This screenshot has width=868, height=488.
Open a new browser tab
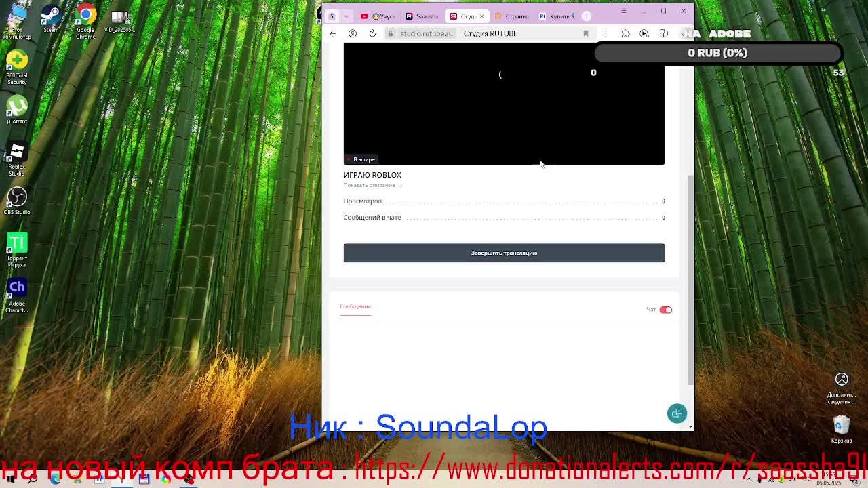(587, 16)
